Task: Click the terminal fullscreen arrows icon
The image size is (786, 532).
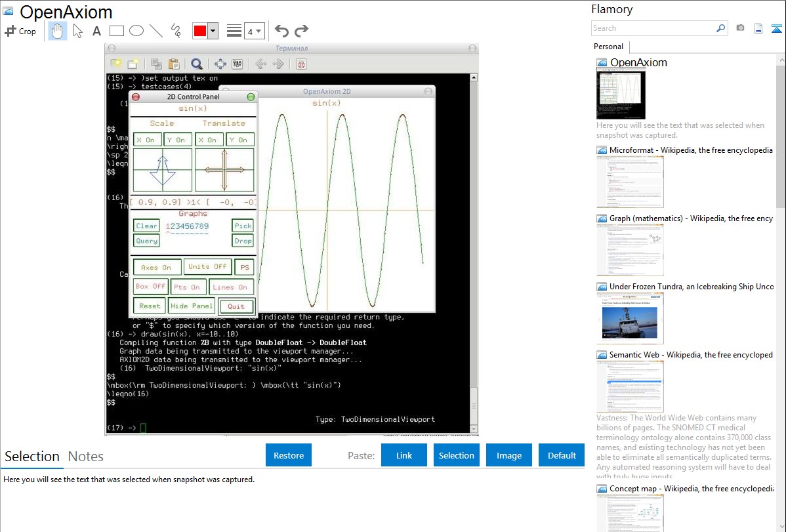Action: (220, 64)
